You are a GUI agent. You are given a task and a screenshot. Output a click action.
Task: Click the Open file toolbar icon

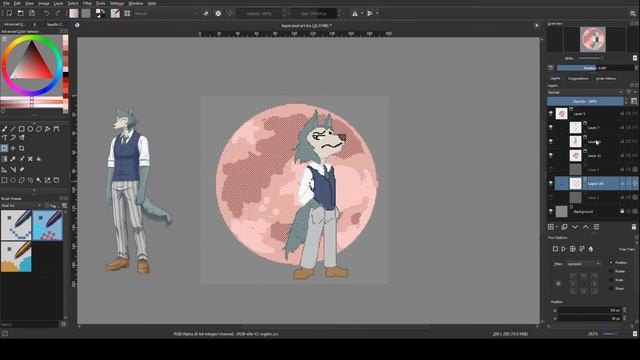click(x=20, y=13)
